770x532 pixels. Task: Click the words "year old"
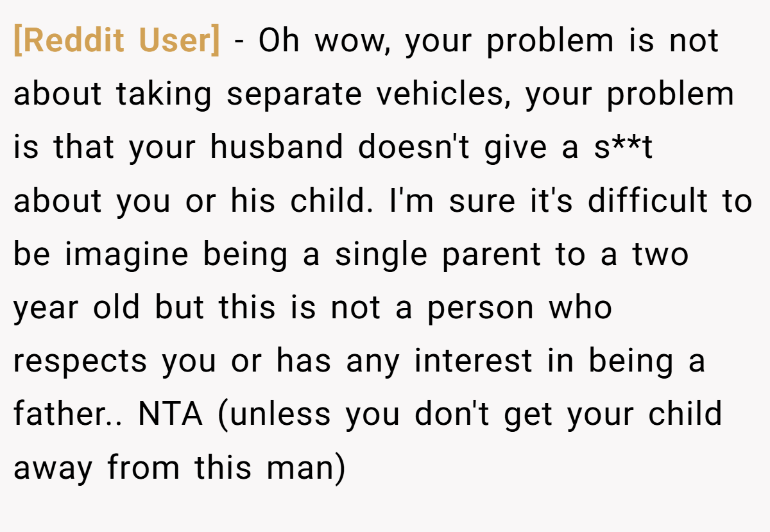(x=76, y=307)
